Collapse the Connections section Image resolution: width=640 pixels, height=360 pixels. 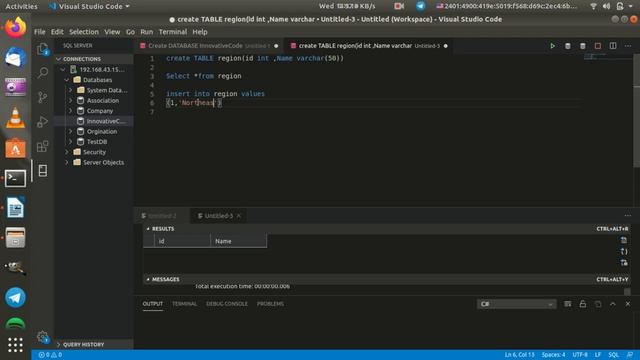(94, 59)
